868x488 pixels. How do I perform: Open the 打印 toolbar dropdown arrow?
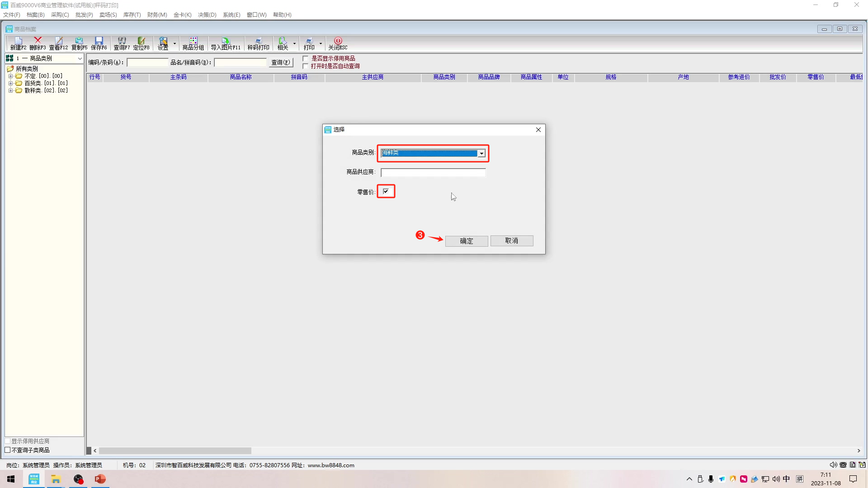point(321,44)
